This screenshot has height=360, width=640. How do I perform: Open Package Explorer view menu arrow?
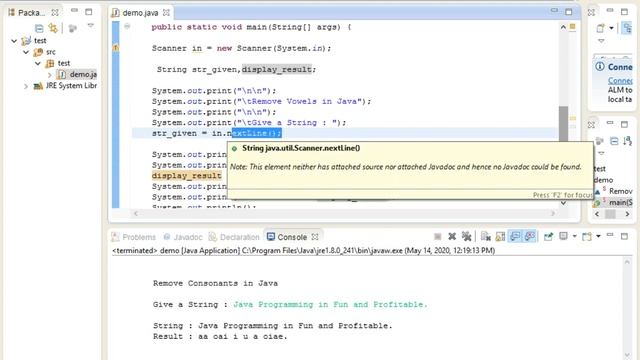pos(91,26)
